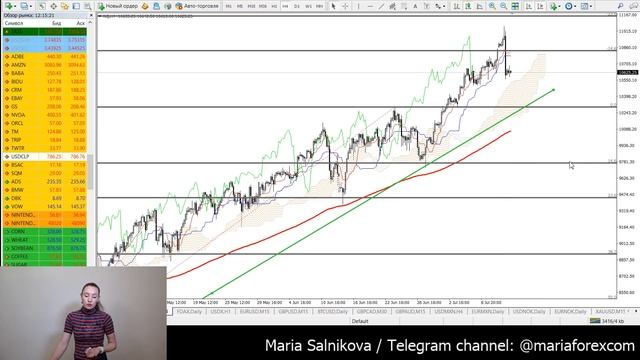The image size is (640, 360).
Task: Select the arrow cursor tool
Action: (x=333, y=6)
